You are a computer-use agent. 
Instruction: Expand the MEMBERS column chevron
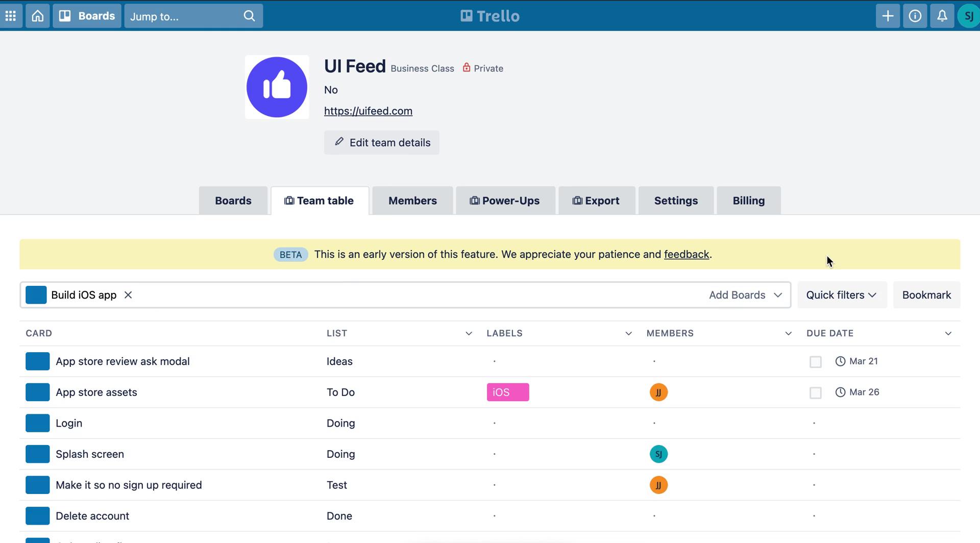788,333
